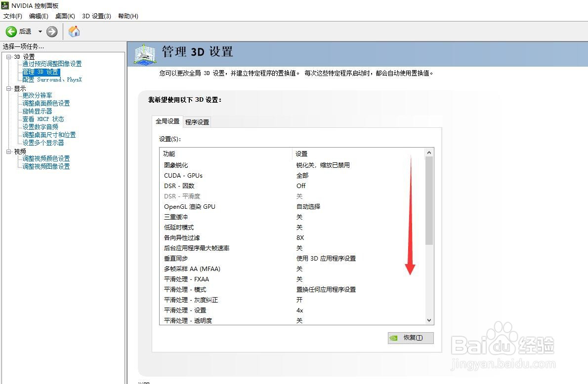
Task: Open 设置数字音频 task
Action: point(40,127)
